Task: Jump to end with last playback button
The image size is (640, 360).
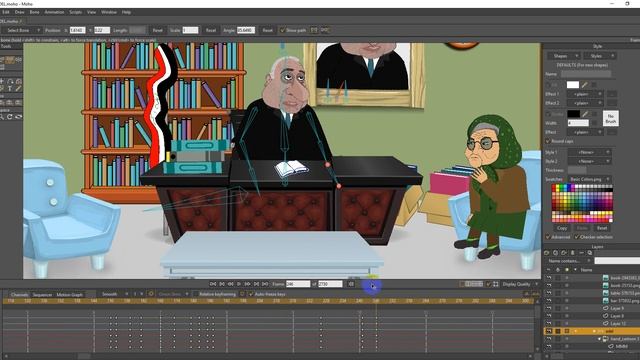Action: pyautogui.click(x=265, y=284)
